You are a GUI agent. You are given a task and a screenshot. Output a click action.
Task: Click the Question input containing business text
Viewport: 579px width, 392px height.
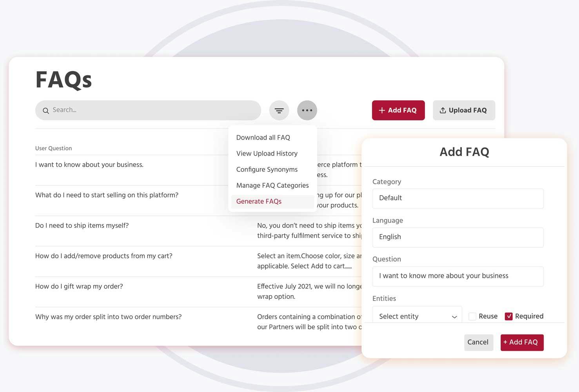click(457, 276)
